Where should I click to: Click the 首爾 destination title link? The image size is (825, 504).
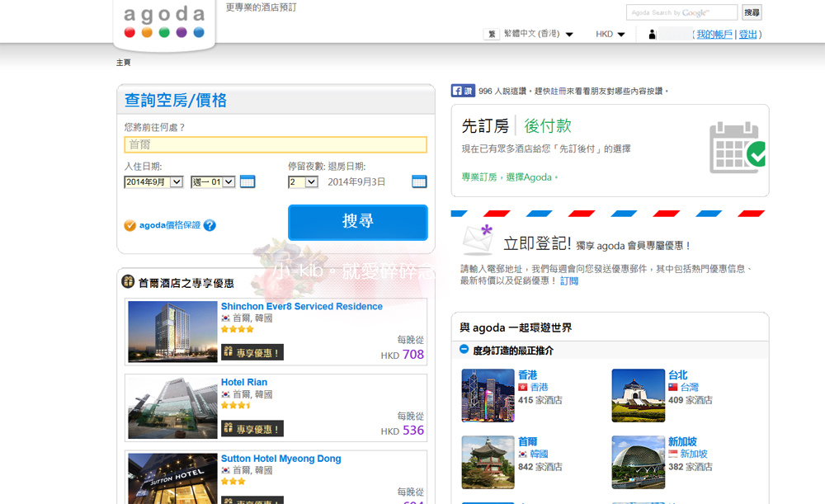tap(528, 441)
